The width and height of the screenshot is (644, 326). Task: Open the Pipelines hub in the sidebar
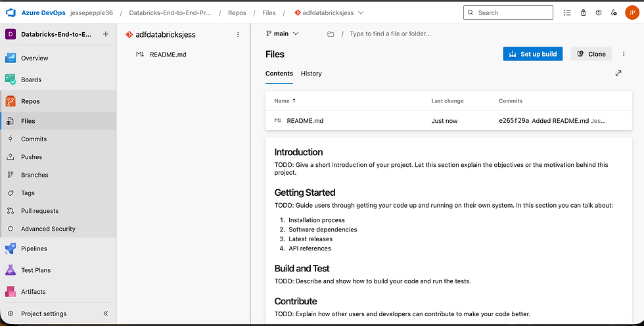(34, 248)
